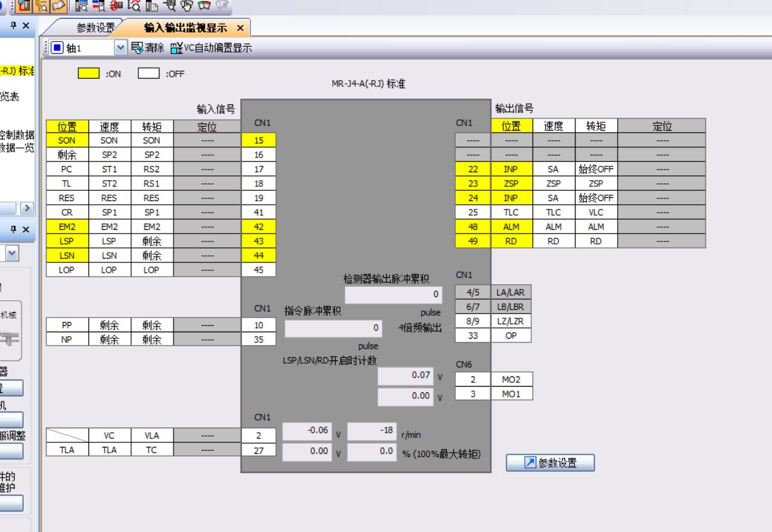Click the 指令脉冲累积 value field
Image resolution: width=772 pixels, height=532 pixels.
333,328
